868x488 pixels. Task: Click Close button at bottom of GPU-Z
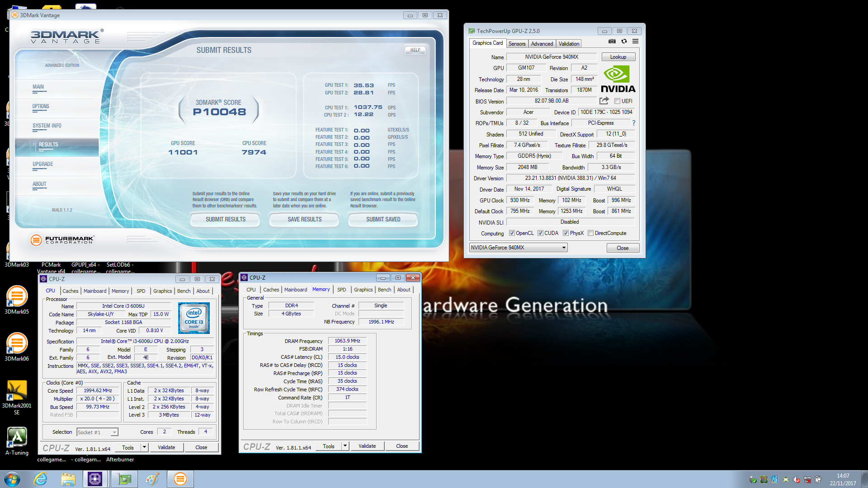coord(623,248)
